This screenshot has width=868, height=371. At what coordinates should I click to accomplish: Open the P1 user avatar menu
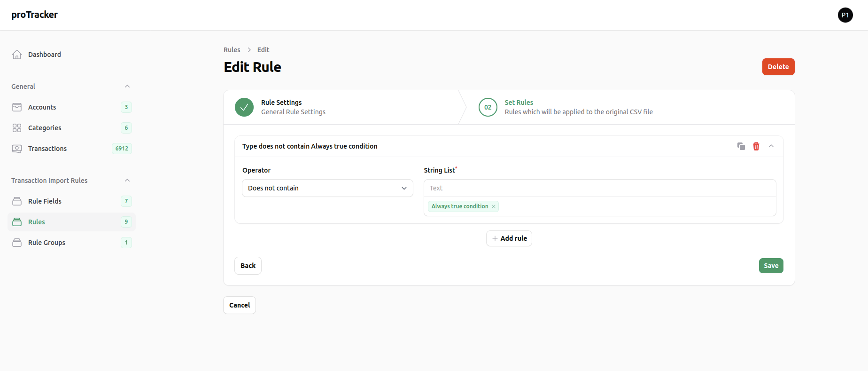[845, 15]
